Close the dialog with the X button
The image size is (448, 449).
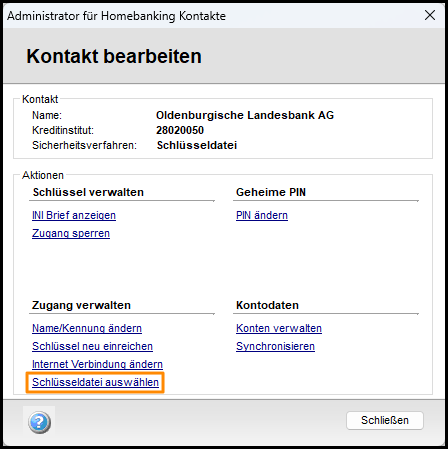pos(430,15)
